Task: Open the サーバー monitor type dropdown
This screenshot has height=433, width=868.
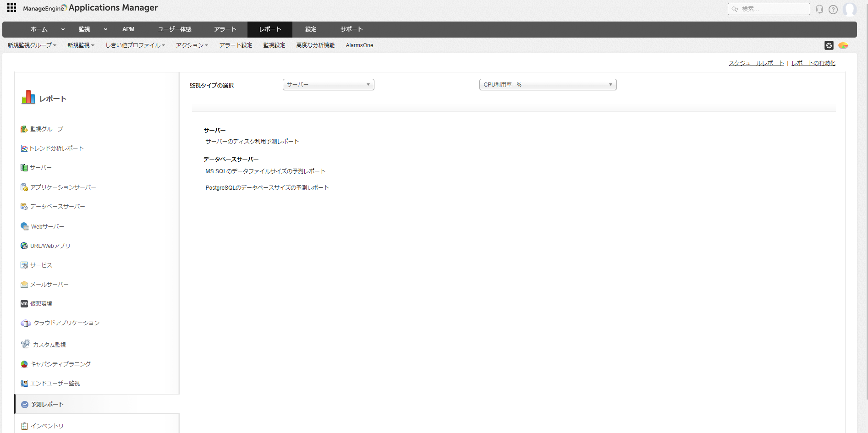Action: pos(328,85)
